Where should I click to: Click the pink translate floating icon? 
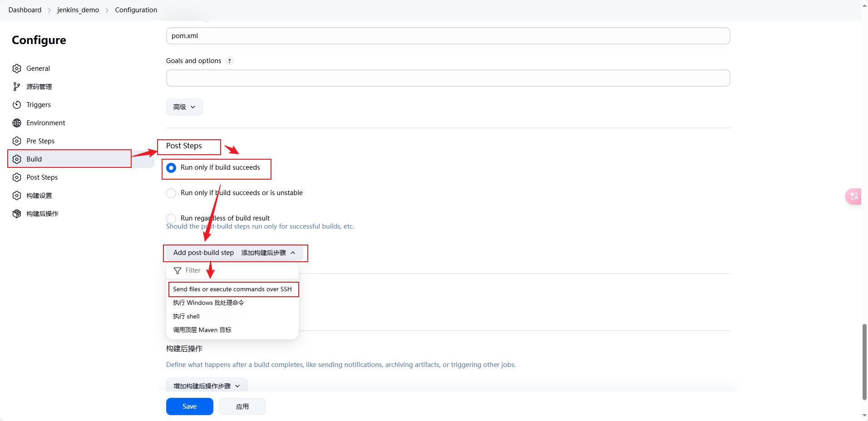tap(853, 196)
